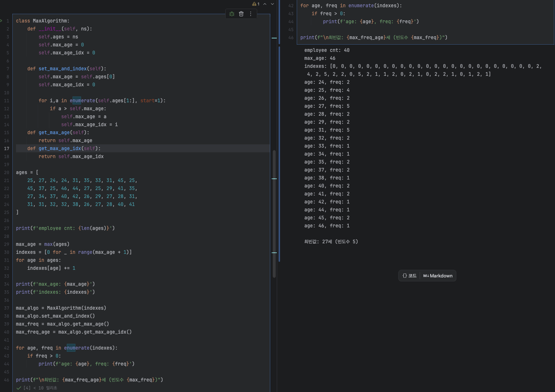555x392 pixels.
Task: Click the left editor vertical scrollbar thumb
Action: 274,214
